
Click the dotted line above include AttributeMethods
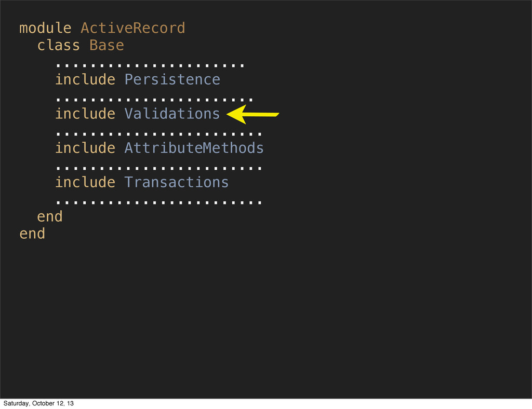pos(159,134)
